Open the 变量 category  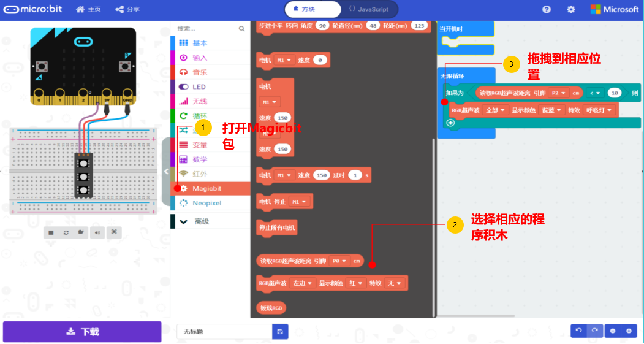click(210, 145)
